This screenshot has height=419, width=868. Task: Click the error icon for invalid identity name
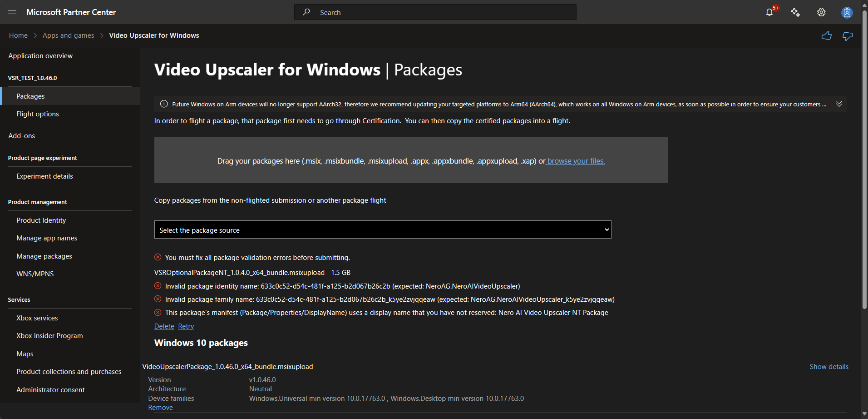pos(158,286)
